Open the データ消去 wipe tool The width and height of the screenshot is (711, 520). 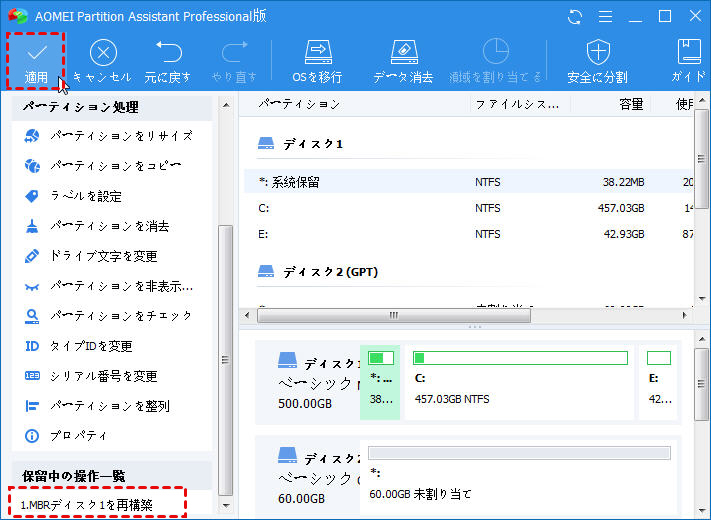tap(403, 61)
